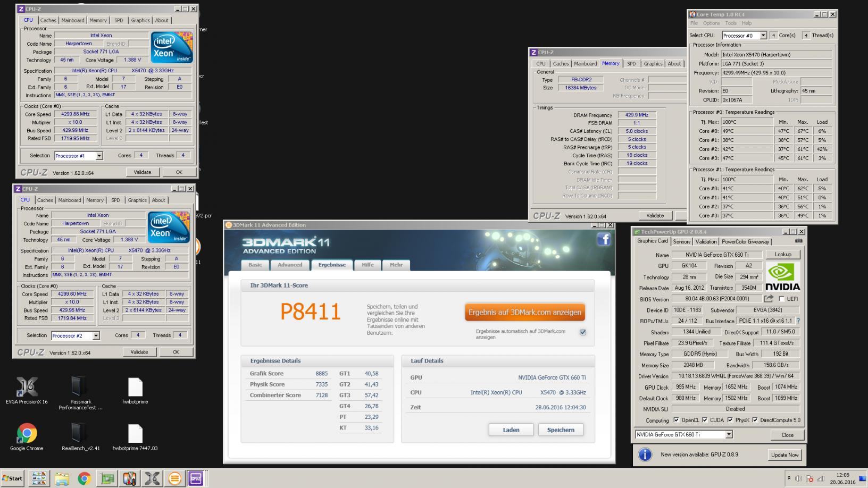Click Validate in the top CPU-Z window

(142, 172)
